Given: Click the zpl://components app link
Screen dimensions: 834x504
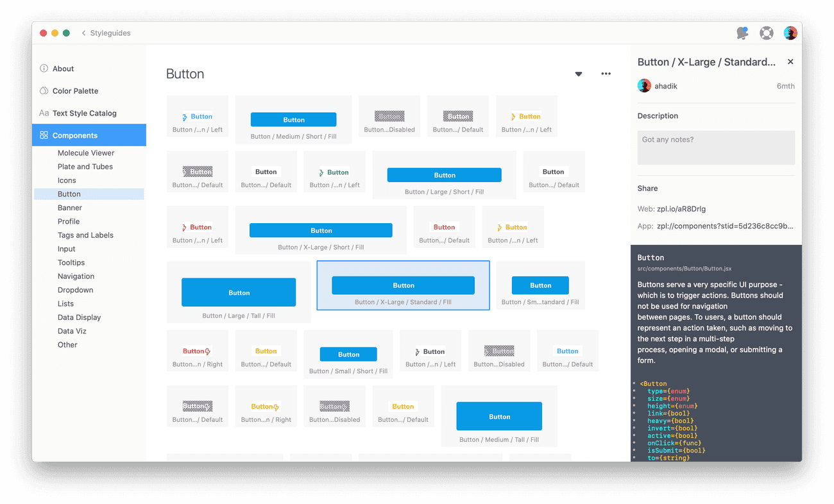Looking at the screenshot, I should click(x=724, y=226).
